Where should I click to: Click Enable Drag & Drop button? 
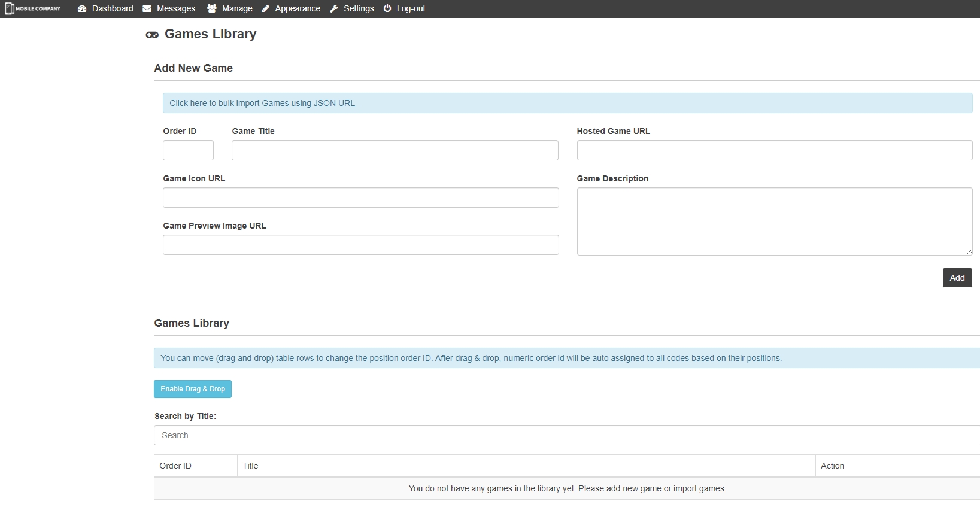(x=193, y=389)
